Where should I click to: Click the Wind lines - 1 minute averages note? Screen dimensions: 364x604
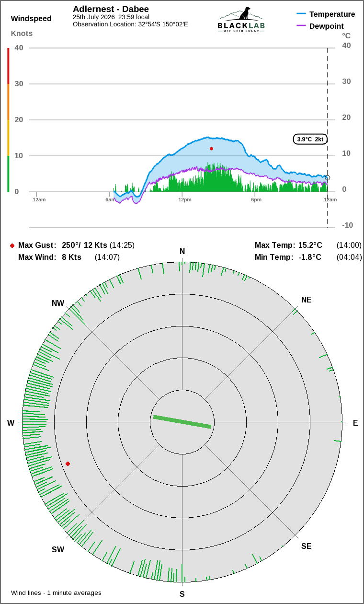(x=56, y=593)
